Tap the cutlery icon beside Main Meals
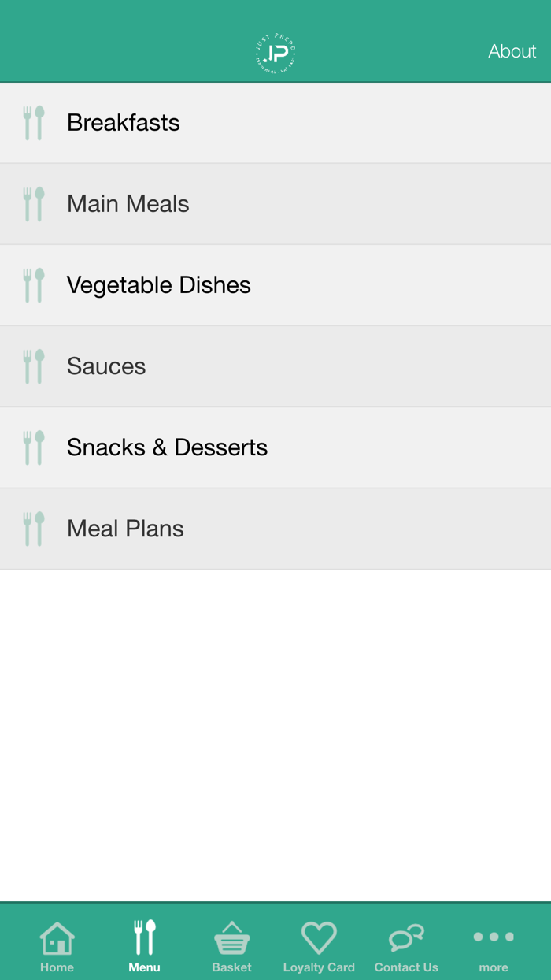551x980 pixels. click(34, 204)
